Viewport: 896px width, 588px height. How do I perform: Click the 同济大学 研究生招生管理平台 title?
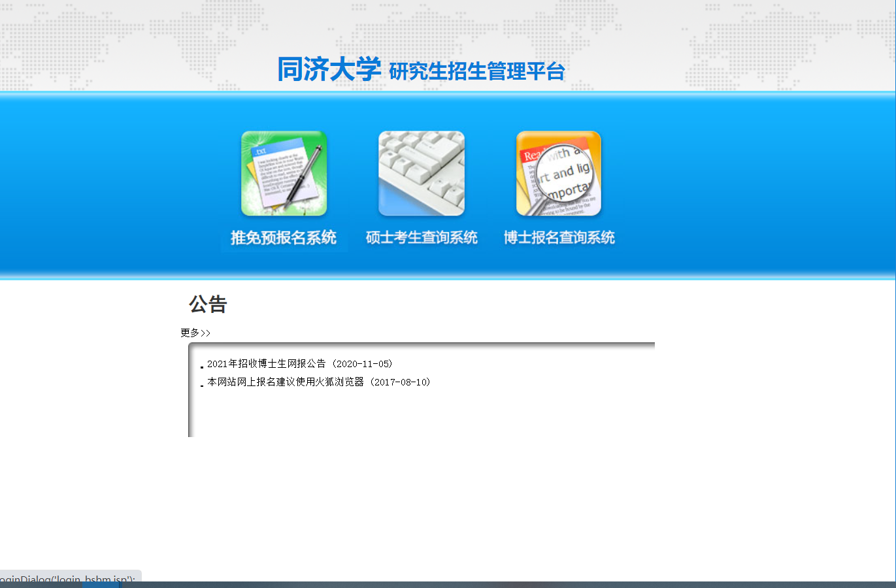pos(422,69)
